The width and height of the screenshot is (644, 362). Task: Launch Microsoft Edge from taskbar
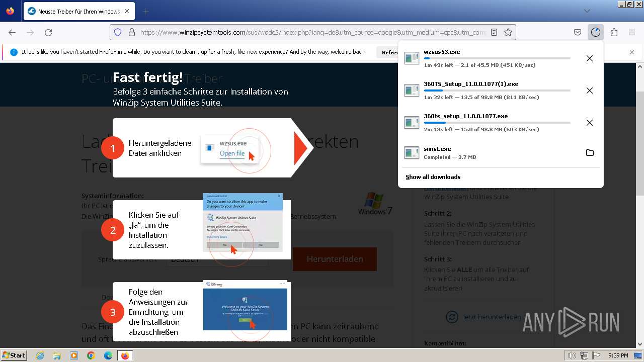[108, 355]
